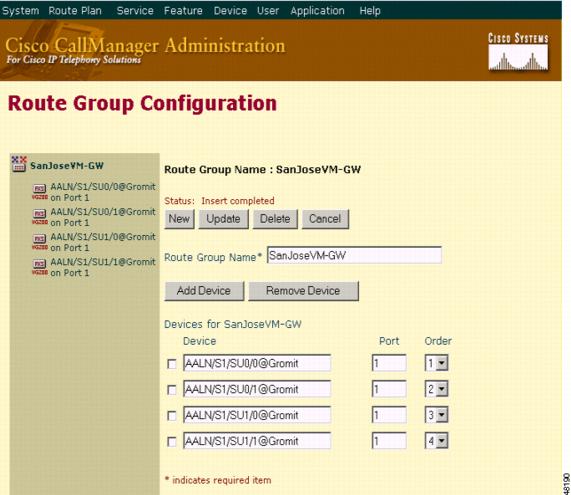Check the box for AALN/S1/SU0/0@Gromit device
The height and width of the screenshot is (495, 571).
(x=172, y=364)
